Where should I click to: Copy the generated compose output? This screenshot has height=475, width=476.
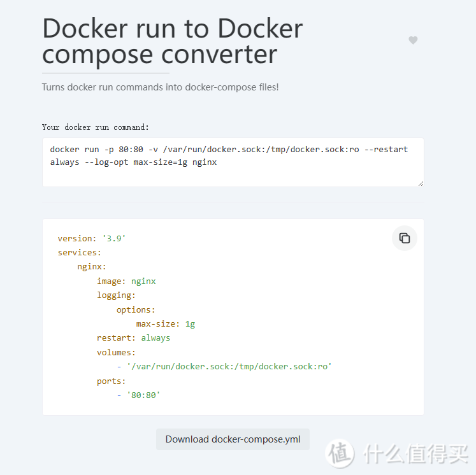404,239
